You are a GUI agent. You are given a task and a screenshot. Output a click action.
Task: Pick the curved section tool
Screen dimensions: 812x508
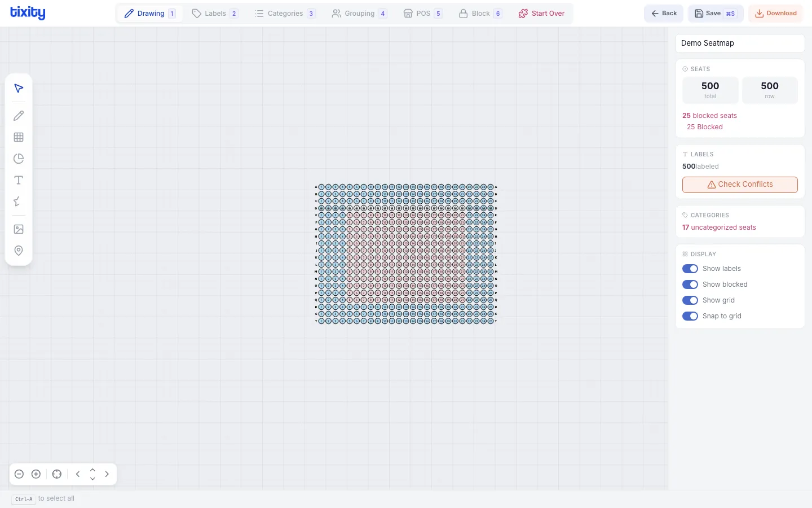pos(18,159)
